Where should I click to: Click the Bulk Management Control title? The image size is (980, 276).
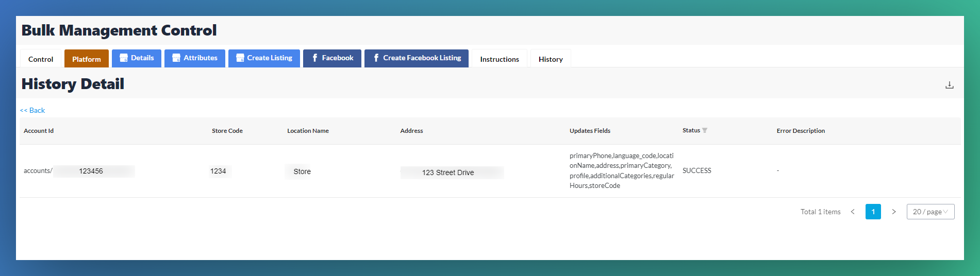tap(119, 30)
